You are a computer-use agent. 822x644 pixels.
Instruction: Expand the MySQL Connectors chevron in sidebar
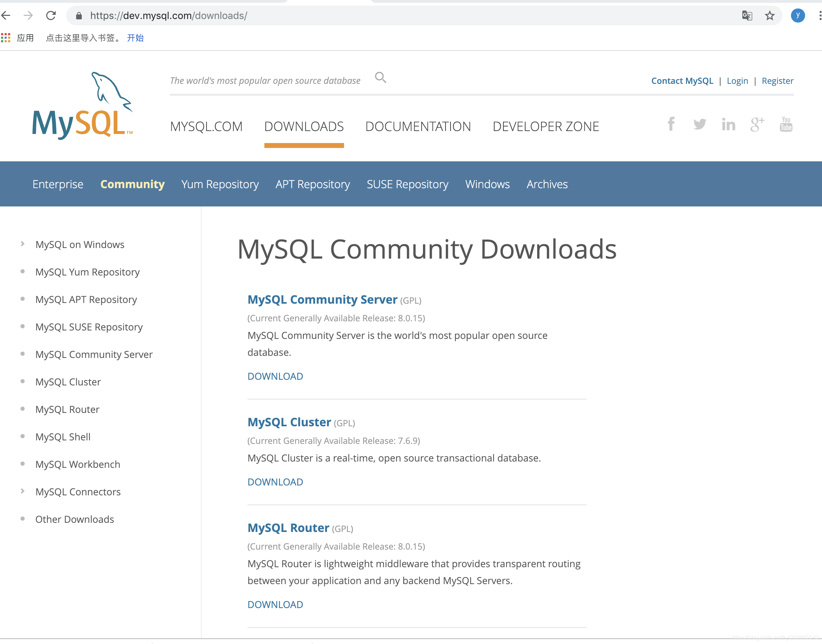coord(23,491)
